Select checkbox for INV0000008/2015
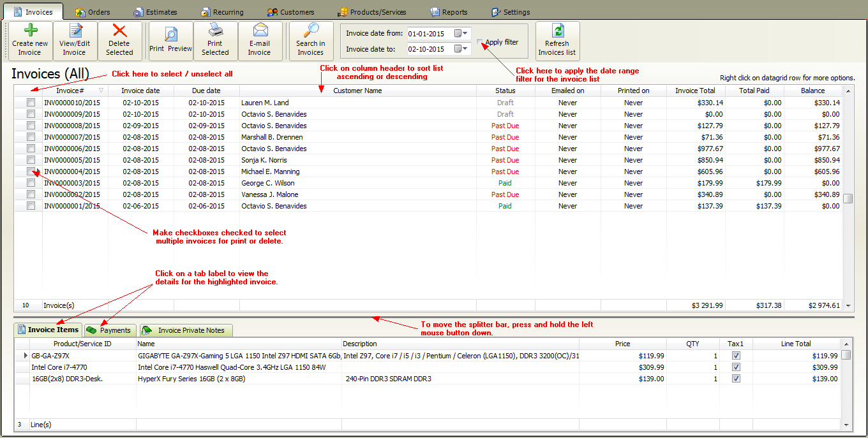868x438 pixels. pyautogui.click(x=31, y=125)
